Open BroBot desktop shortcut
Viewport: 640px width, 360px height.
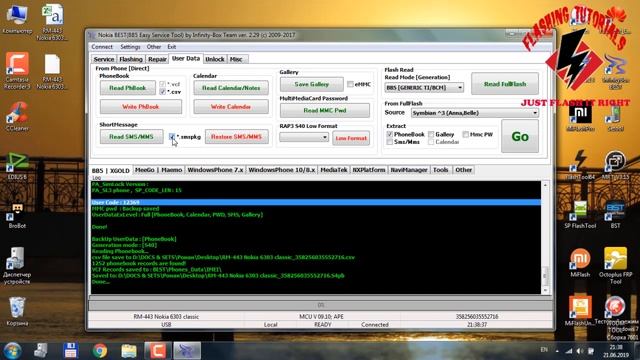pyautogui.click(x=17, y=216)
